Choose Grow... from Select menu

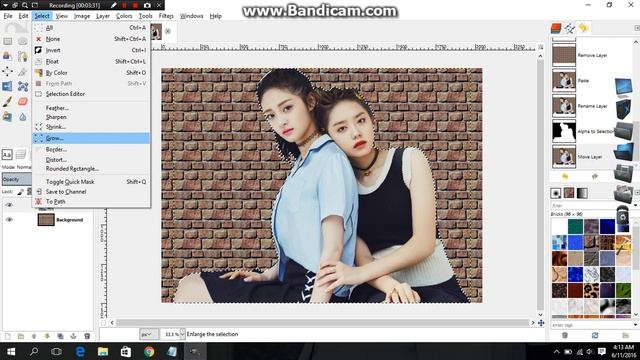click(x=91, y=138)
